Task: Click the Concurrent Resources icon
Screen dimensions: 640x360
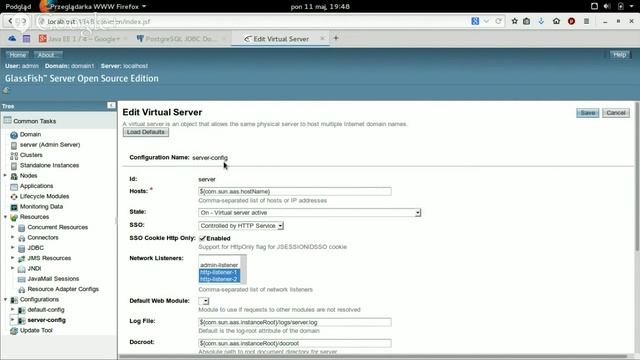Action: point(22,228)
